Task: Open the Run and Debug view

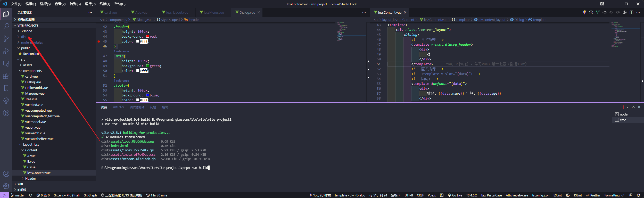Action: pos(6,51)
